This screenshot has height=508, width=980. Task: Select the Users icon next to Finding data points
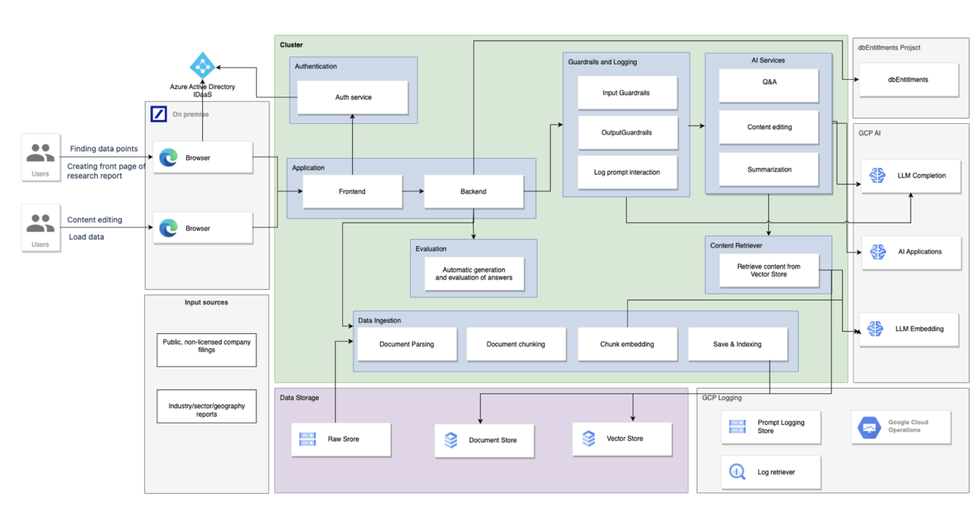click(x=41, y=153)
